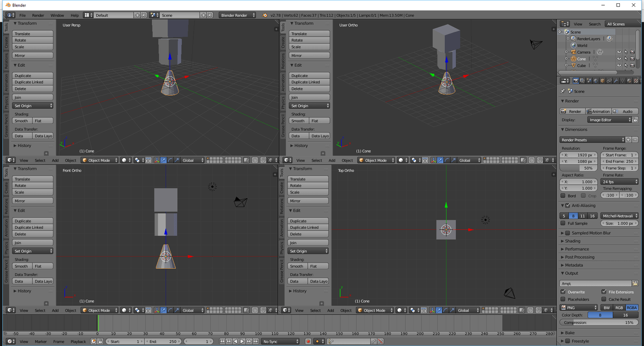Click the Constraints chain-link properties icon
The height and width of the screenshot is (346, 644).
609,81
